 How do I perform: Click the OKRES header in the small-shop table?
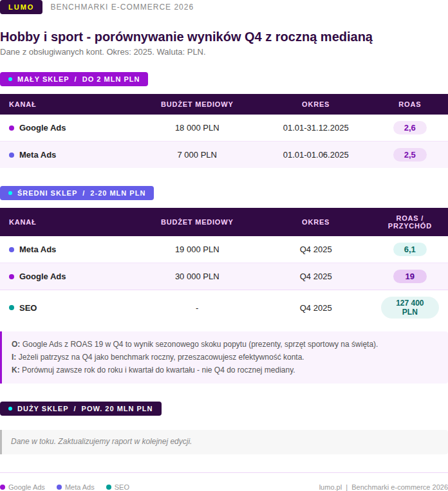[x=315, y=104]
